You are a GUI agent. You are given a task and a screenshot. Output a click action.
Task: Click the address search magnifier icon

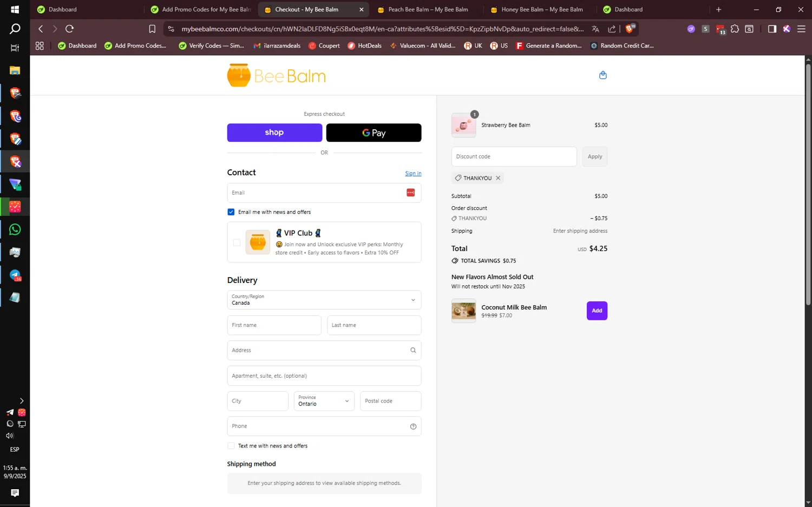click(x=413, y=350)
